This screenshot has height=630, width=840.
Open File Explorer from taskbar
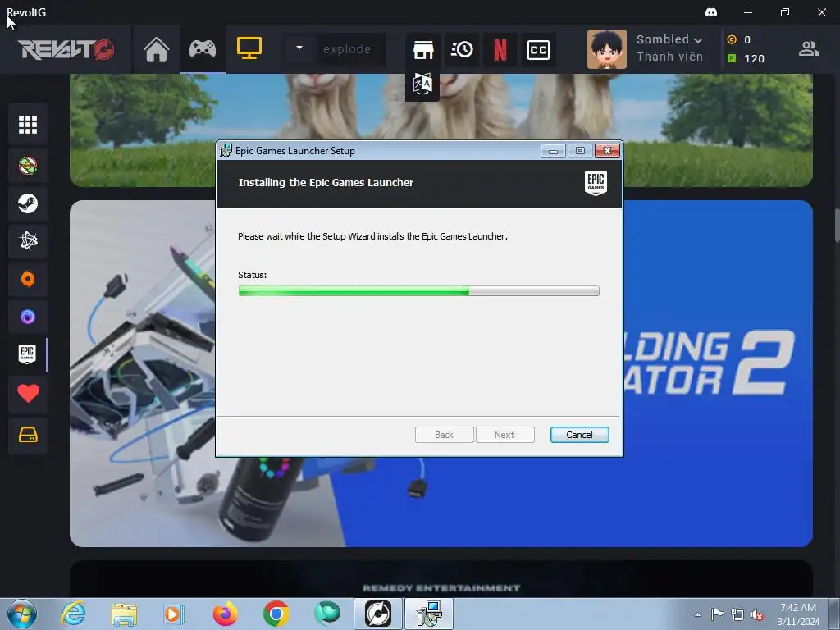tap(124, 614)
